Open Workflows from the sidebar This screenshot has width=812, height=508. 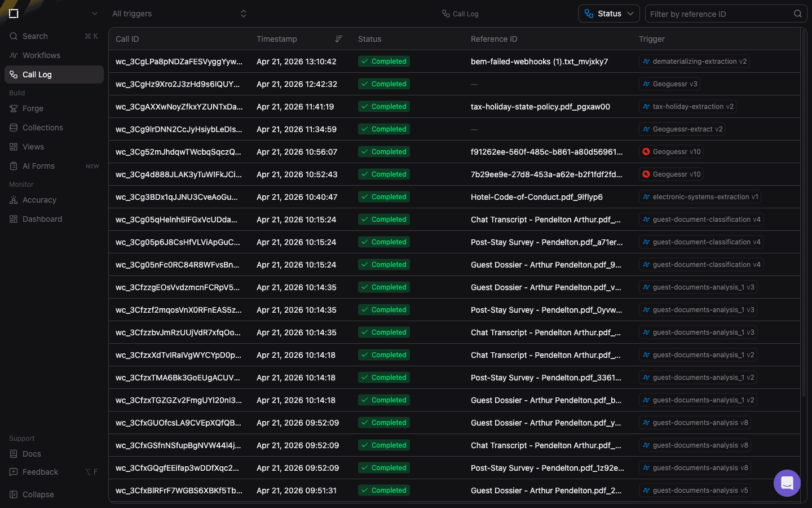point(41,55)
